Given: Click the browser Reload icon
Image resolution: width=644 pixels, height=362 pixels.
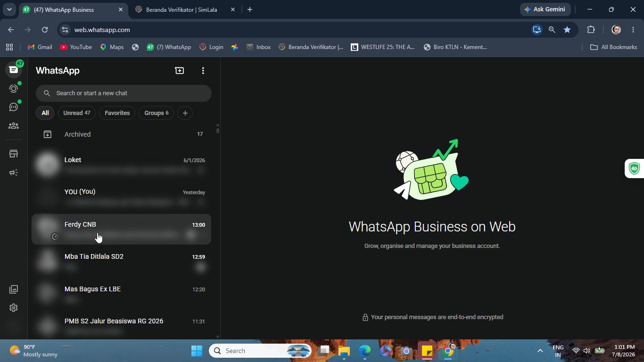Looking at the screenshot, I should coord(45,30).
